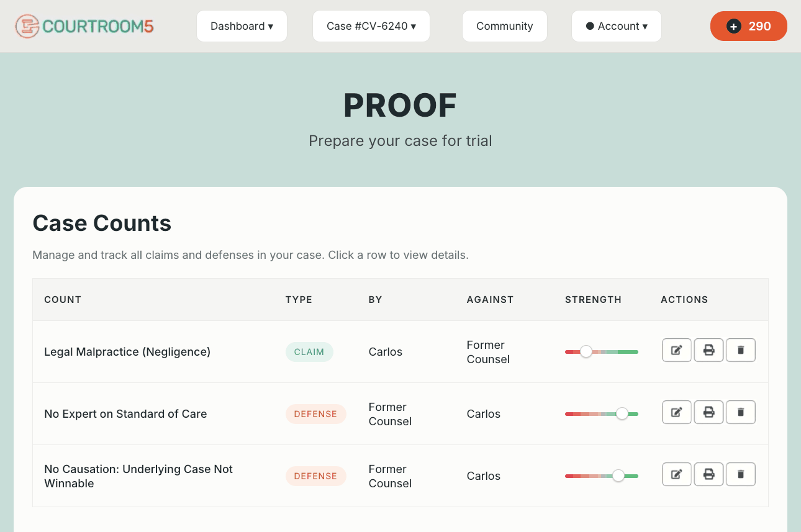Open the No Expert on Standard of Care row
The image size is (801, 532).
(400, 414)
